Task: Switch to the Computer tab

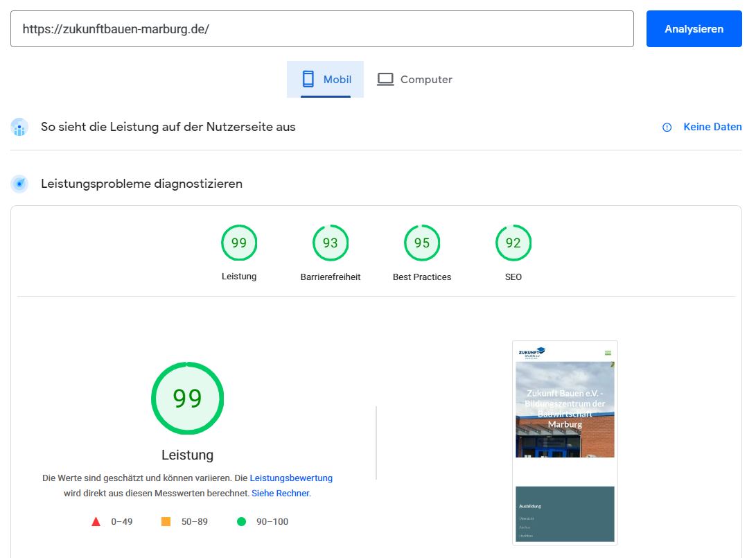Action: [x=414, y=80]
